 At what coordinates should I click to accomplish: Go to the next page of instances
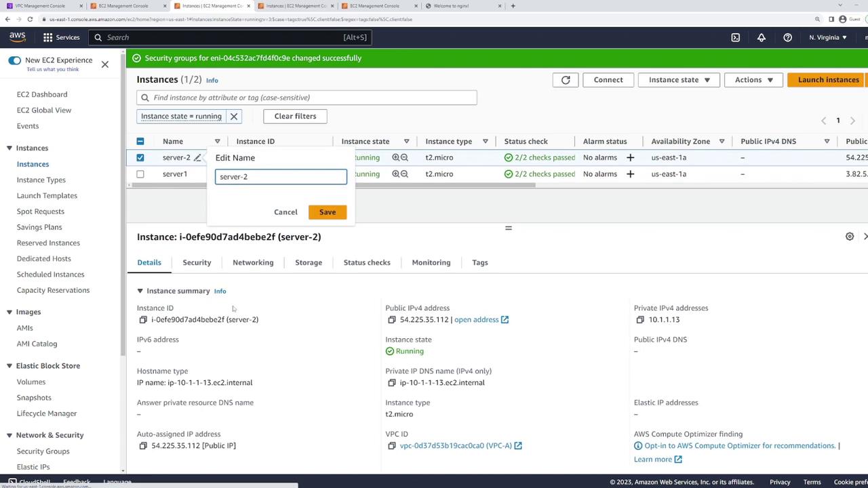(x=852, y=121)
